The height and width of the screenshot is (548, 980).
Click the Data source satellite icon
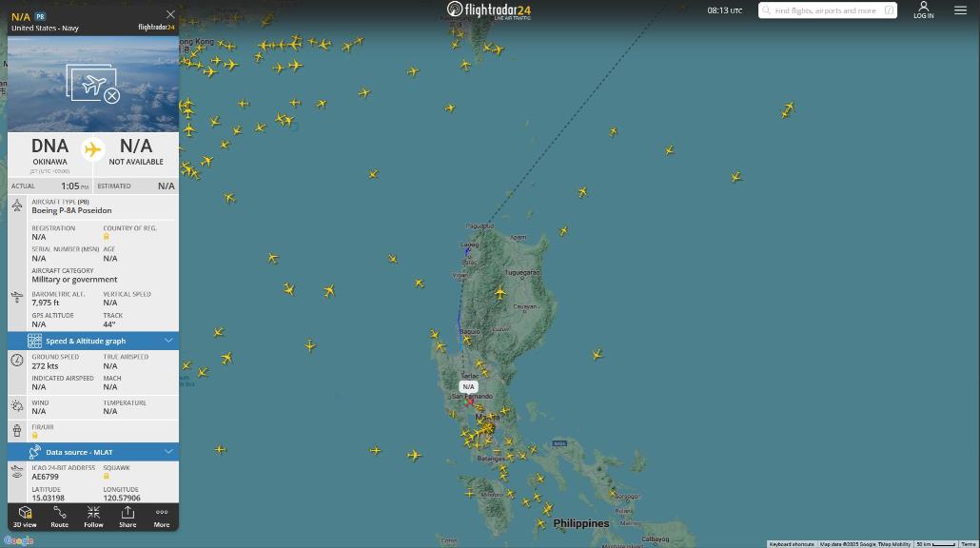tap(34, 452)
